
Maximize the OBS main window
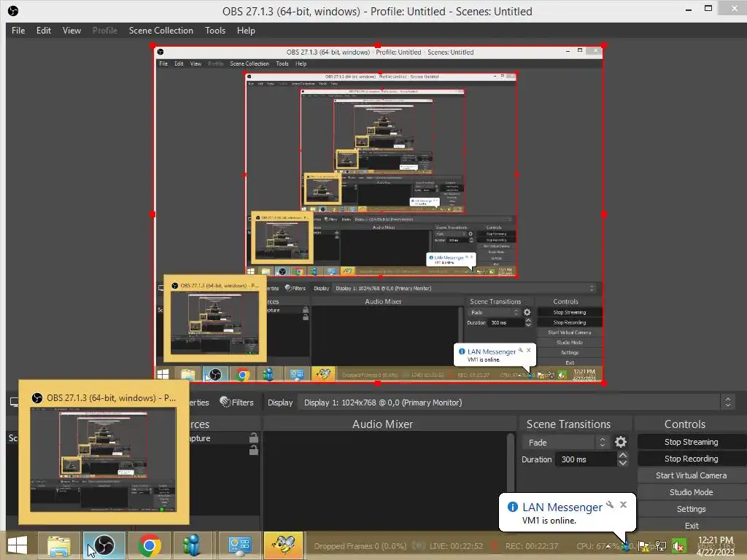pos(708,9)
